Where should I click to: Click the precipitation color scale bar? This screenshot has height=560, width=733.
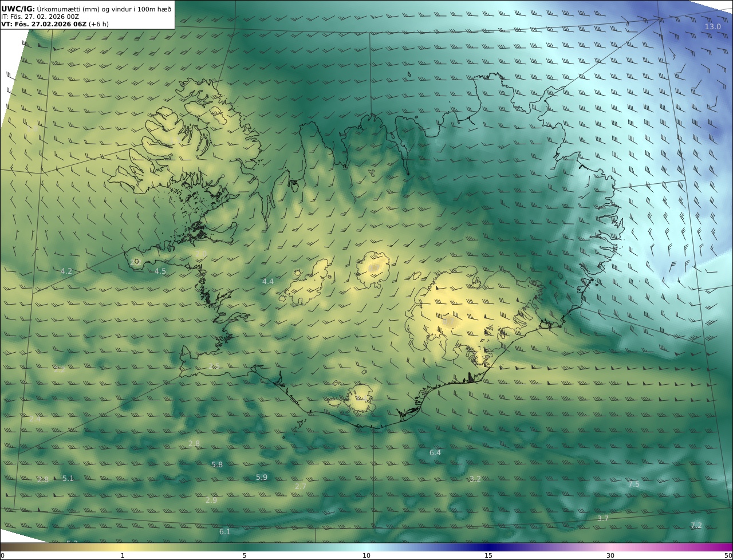click(x=366, y=547)
